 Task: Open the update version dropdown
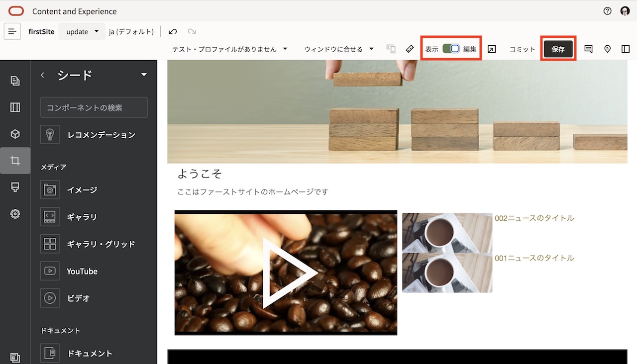(82, 31)
